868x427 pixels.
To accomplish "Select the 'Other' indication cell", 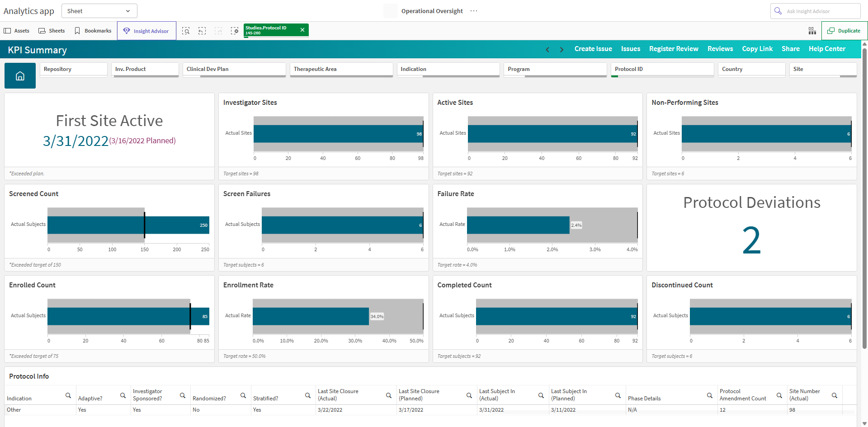I will (40, 410).
